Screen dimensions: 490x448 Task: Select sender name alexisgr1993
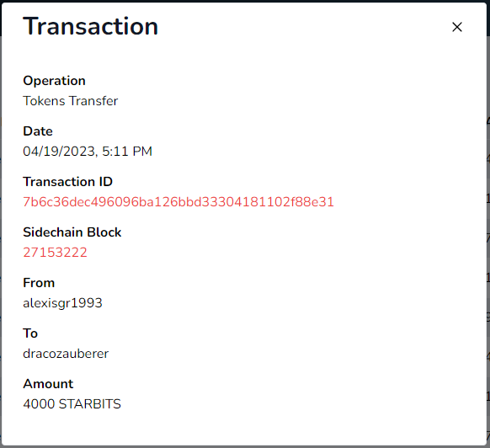62,303
